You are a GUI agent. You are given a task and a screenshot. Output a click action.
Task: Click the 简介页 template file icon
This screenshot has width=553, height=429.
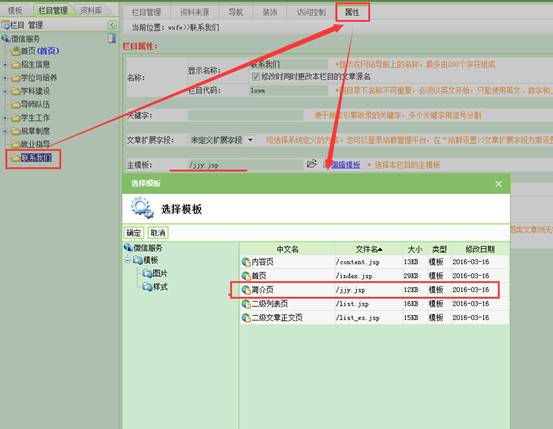click(246, 290)
